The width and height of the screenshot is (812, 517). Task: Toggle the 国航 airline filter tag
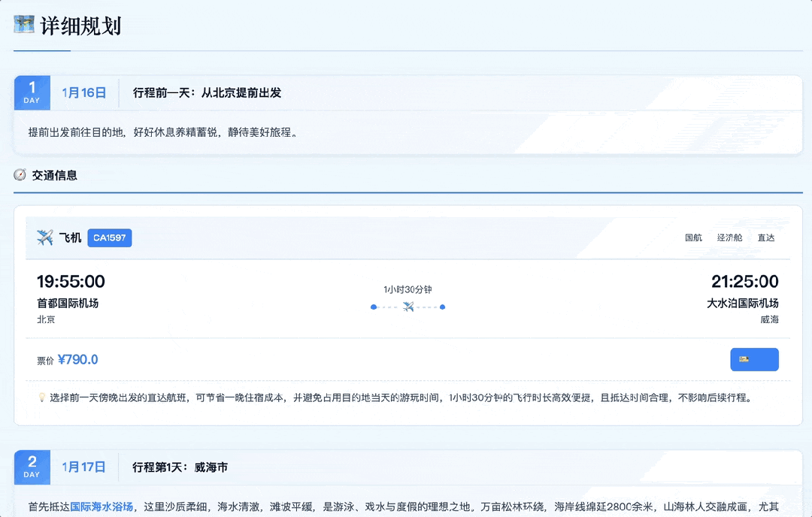coord(693,237)
